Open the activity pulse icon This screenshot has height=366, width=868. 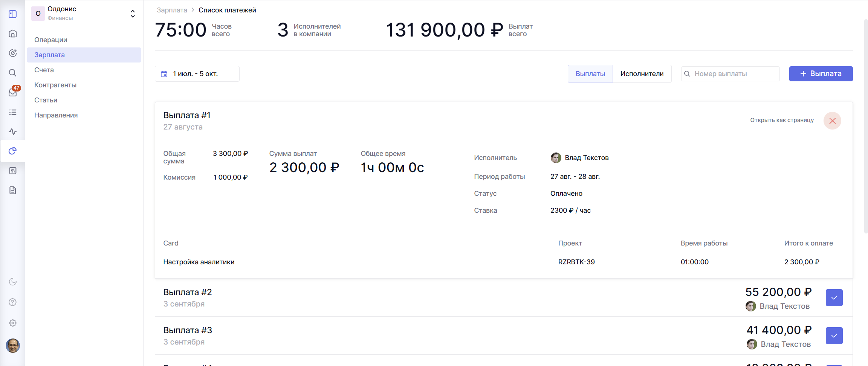[x=12, y=132]
